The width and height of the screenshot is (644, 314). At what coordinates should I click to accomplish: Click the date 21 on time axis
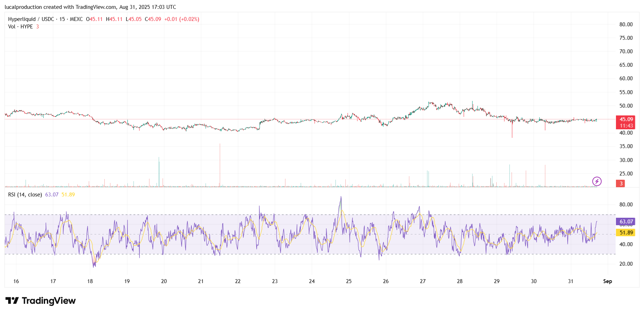pos(201,281)
